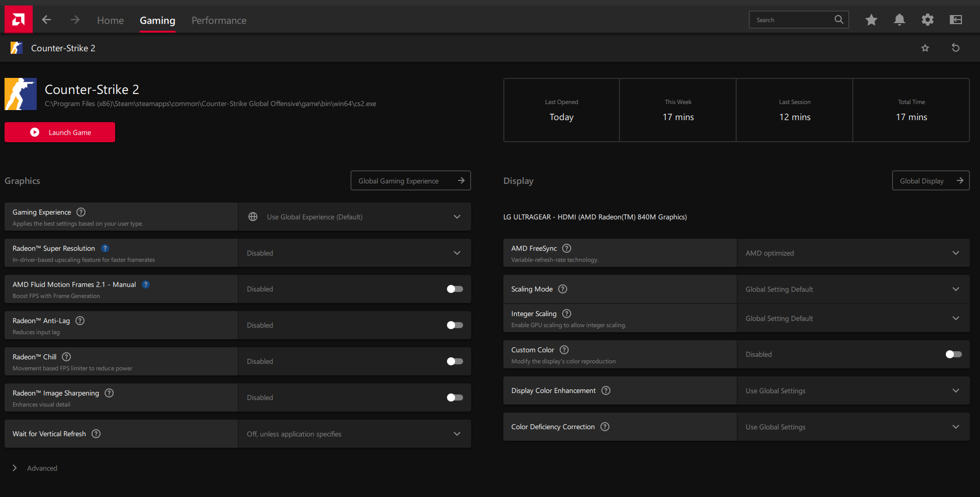Select the Gaming tab
Image resolution: width=980 pixels, height=497 pixels.
pos(157,20)
